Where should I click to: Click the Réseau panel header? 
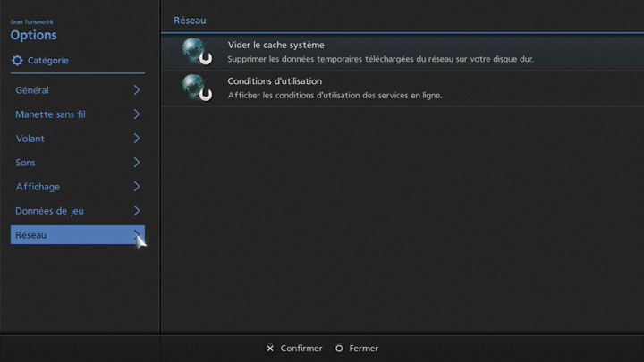point(190,20)
